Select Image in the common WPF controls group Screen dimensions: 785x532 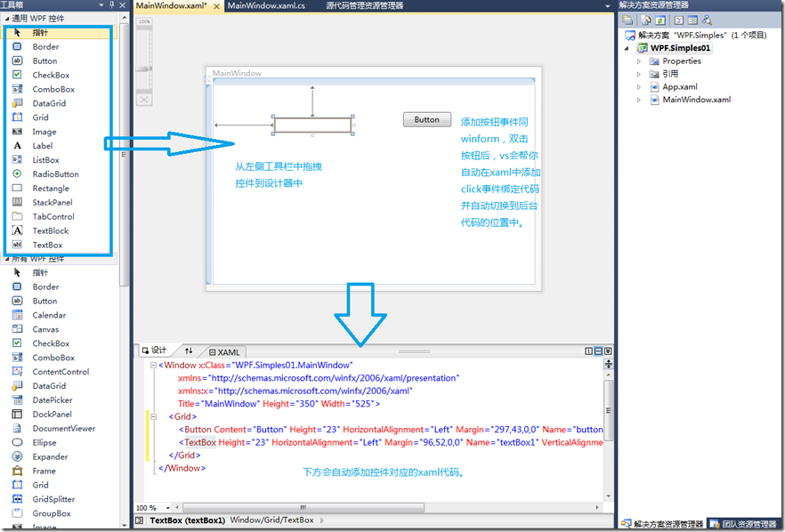tap(61, 132)
